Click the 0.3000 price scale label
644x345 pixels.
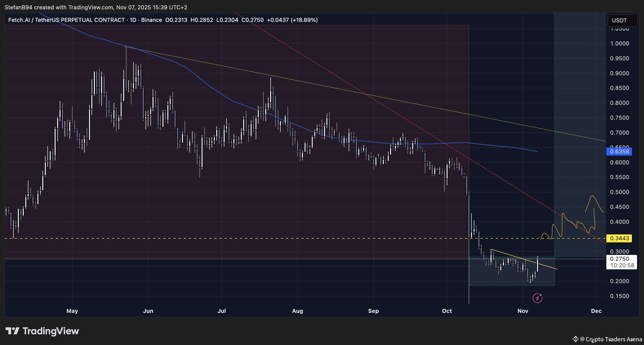(x=620, y=251)
